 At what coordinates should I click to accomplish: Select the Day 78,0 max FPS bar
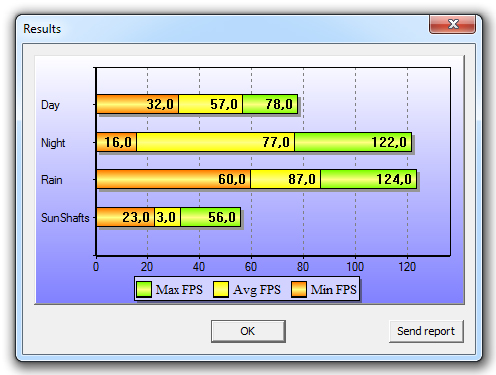(x=270, y=104)
